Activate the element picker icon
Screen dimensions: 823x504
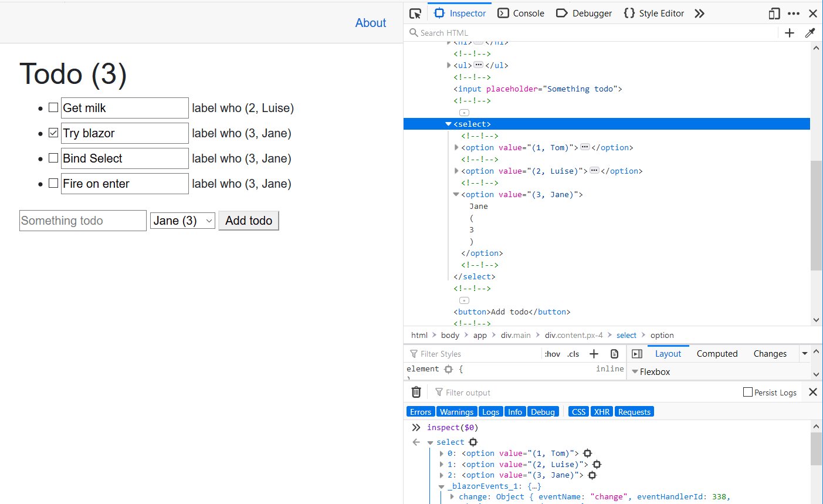tap(415, 13)
